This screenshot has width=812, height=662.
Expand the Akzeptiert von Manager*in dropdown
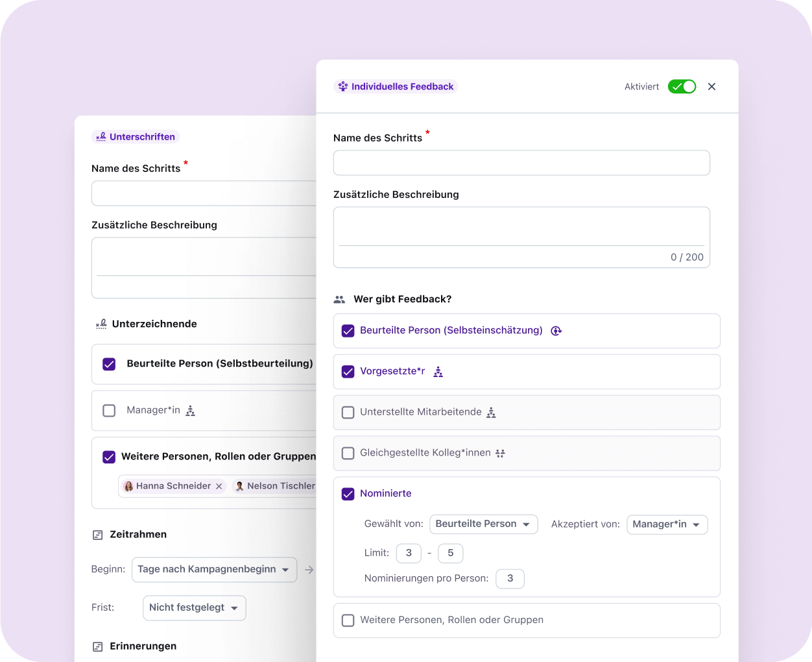tap(666, 524)
